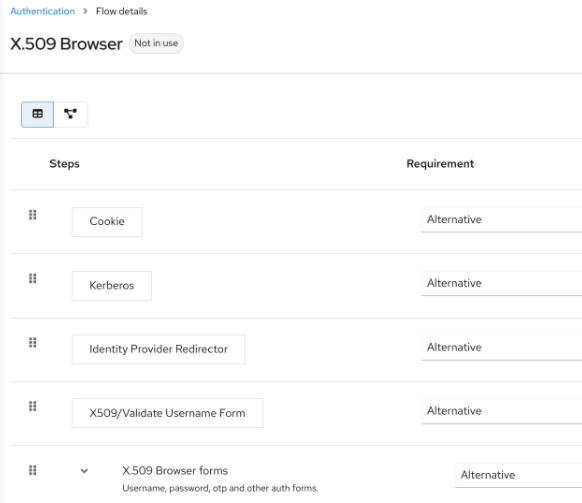582x503 pixels.
Task: Open Requirement dropdown for X.509 Browser forms
Action: coord(519,475)
